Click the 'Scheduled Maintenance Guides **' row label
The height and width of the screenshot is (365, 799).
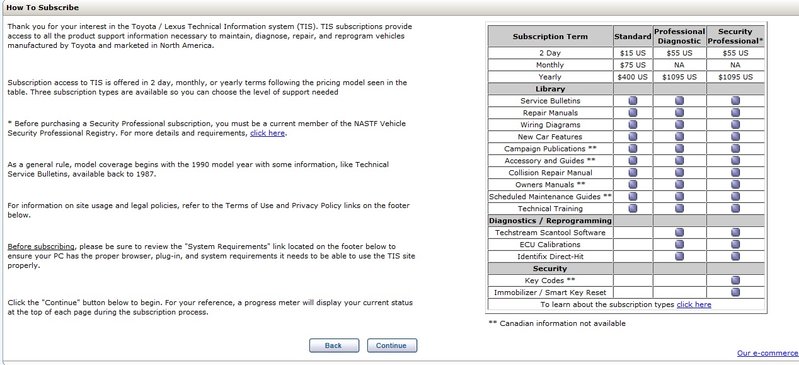(x=550, y=197)
